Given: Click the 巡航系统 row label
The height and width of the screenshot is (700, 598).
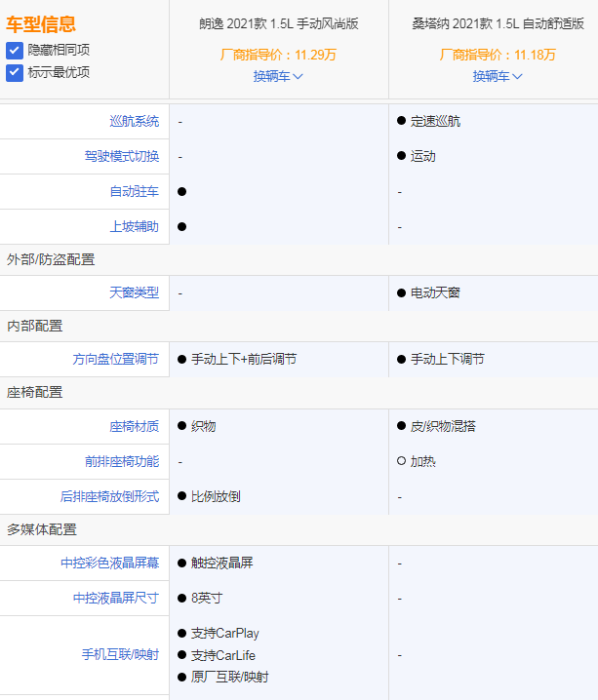Looking at the screenshot, I should tap(134, 121).
